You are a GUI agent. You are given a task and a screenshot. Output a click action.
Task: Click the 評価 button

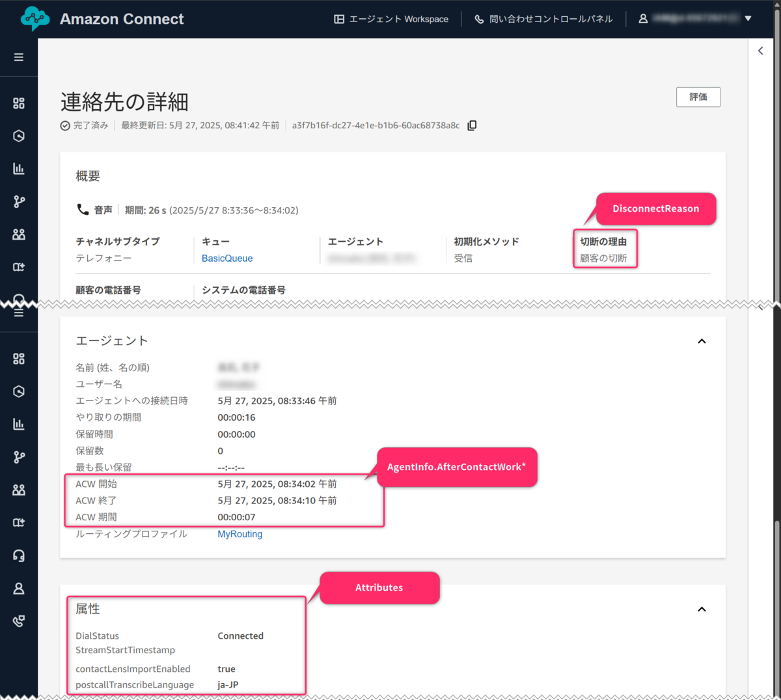coord(698,97)
